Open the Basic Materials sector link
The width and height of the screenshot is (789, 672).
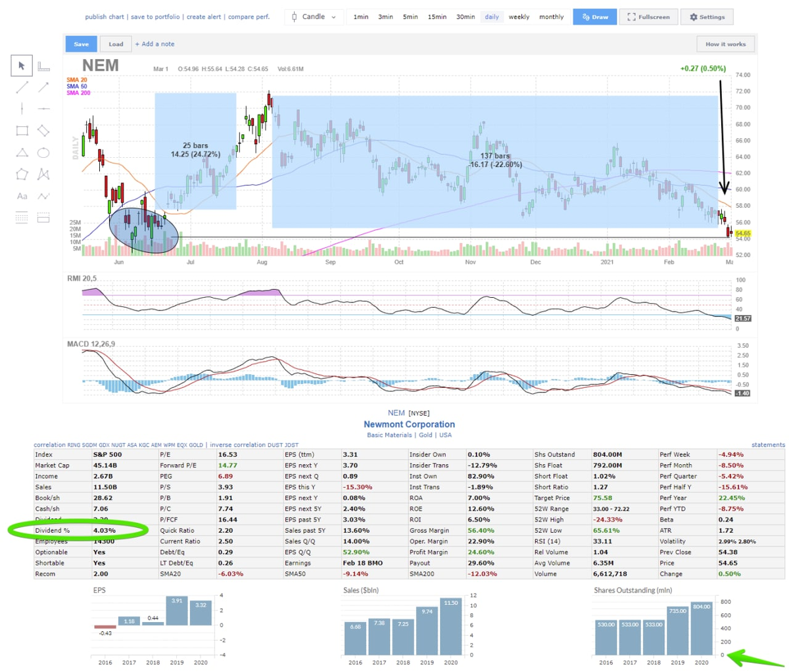(x=390, y=435)
